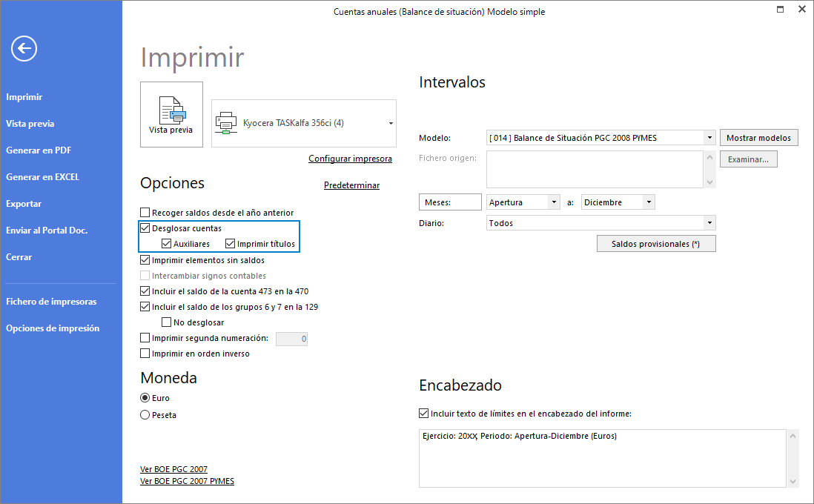Click the encabezado text box with Ejercicio

pyautogui.click(x=602, y=458)
